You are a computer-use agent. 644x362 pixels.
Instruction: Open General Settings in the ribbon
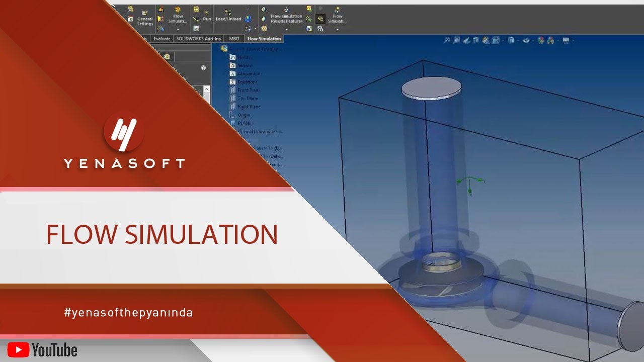(145, 18)
